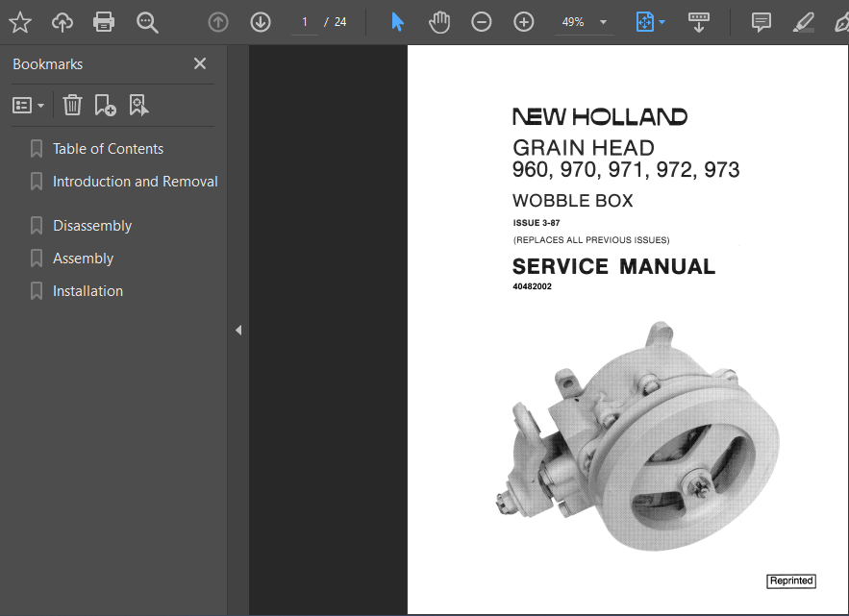
Task: Open the Print dialog
Action: 103,21
